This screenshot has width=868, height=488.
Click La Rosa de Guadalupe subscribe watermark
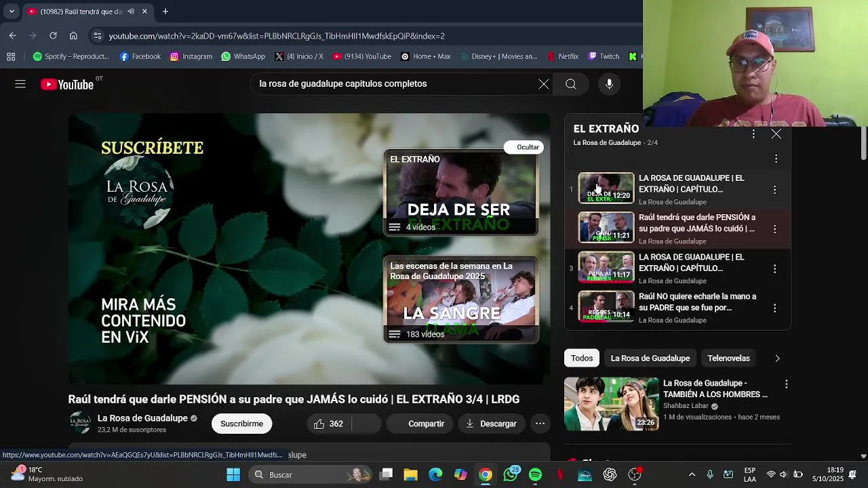tap(139, 192)
